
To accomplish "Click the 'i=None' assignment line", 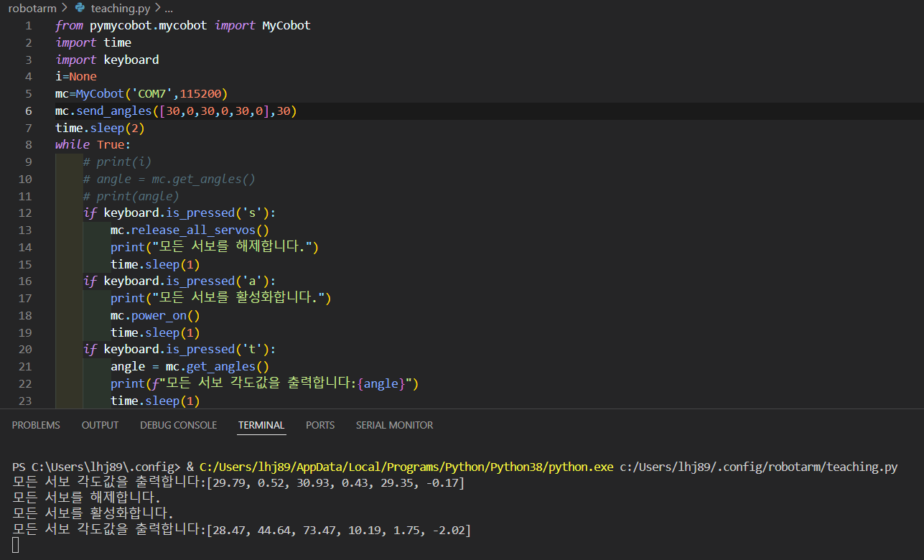I will (76, 77).
